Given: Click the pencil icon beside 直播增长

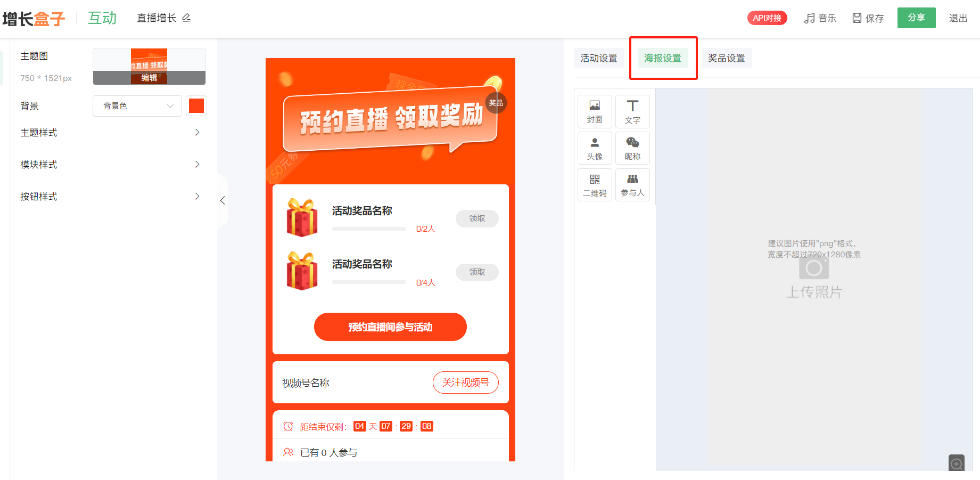Looking at the screenshot, I should click(x=186, y=18).
